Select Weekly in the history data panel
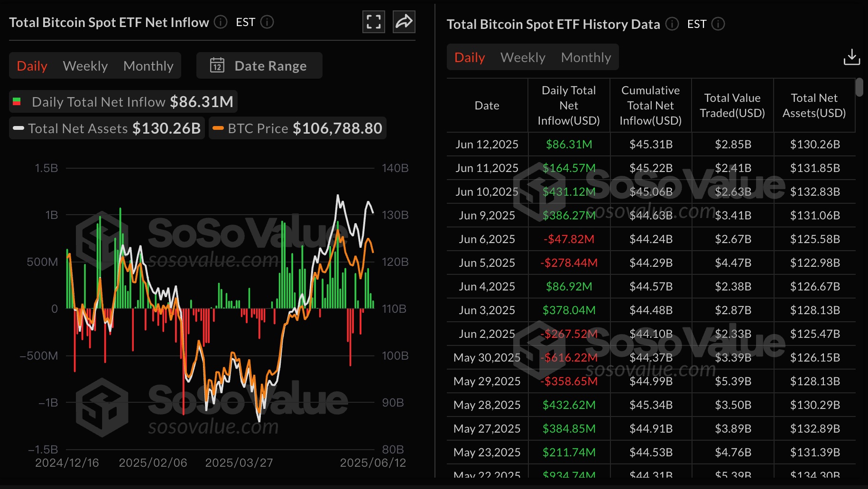 (x=522, y=57)
